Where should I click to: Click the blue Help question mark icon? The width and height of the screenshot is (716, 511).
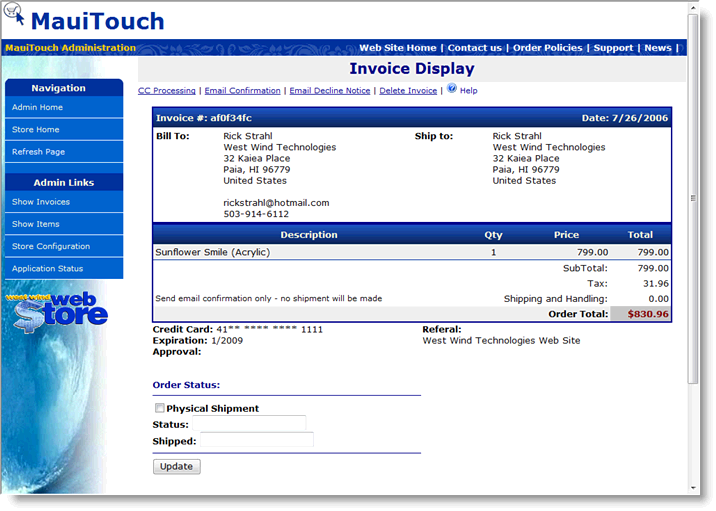[451, 89]
